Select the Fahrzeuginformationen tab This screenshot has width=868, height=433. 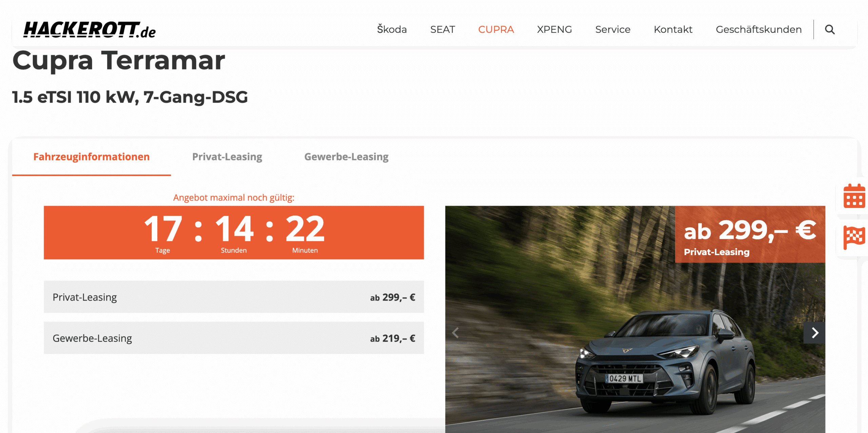[92, 157]
